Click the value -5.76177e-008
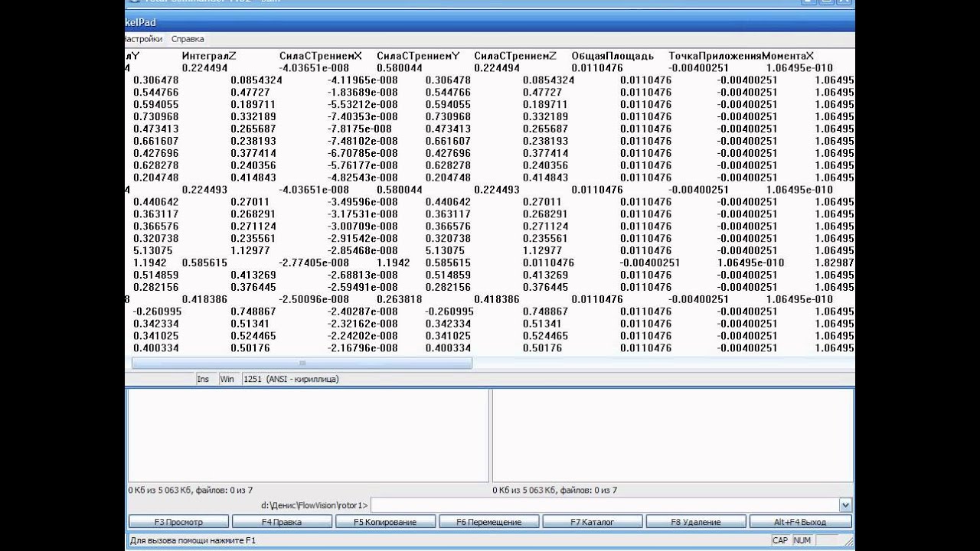980x551 pixels. click(363, 166)
